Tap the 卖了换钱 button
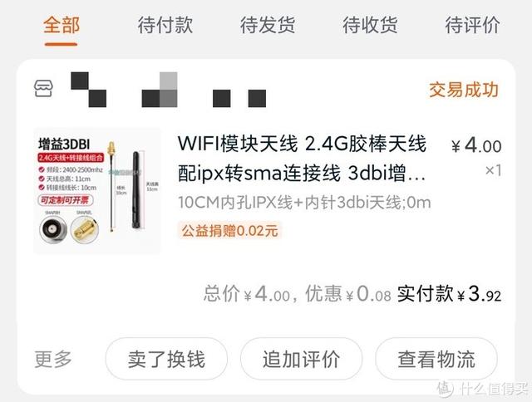Viewport: 532px width, 402px height. (x=166, y=360)
